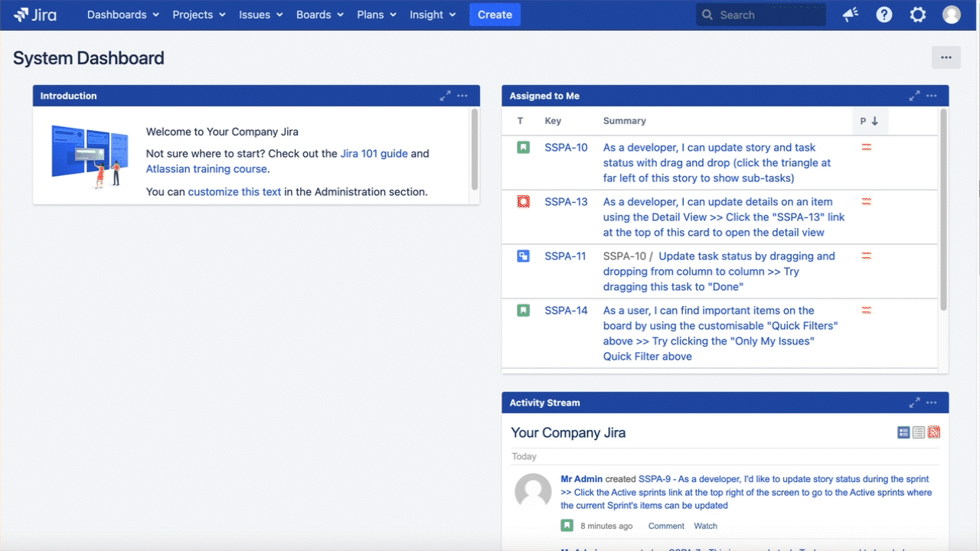Switch Activity Stream to full view
The image size is (980, 551).
coord(904,432)
